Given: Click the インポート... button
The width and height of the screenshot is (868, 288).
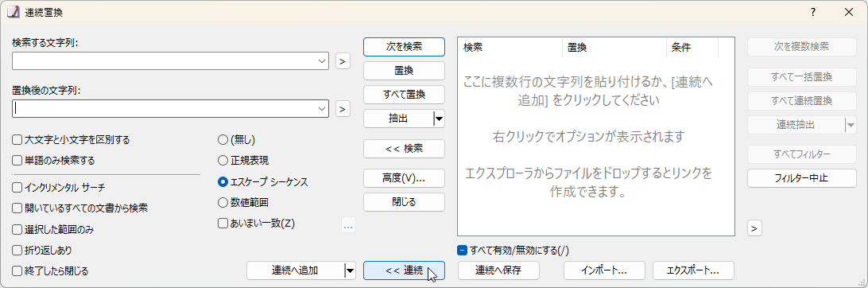Looking at the screenshot, I should click(604, 270).
